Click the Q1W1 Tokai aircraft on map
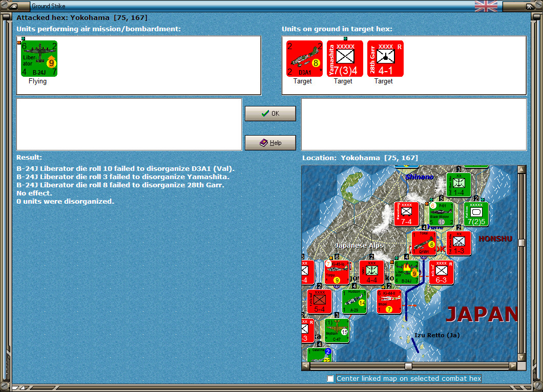Viewport: 543px width, 392px height. click(424, 243)
